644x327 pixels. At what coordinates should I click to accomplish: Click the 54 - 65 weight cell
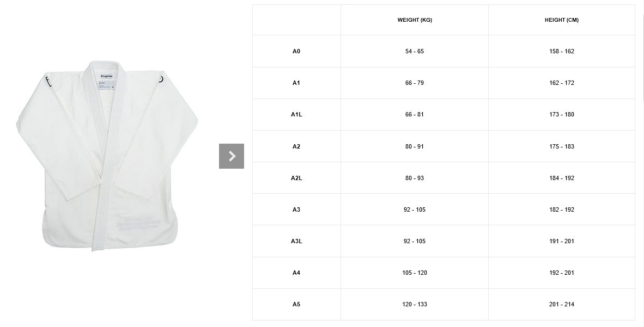[x=415, y=51]
